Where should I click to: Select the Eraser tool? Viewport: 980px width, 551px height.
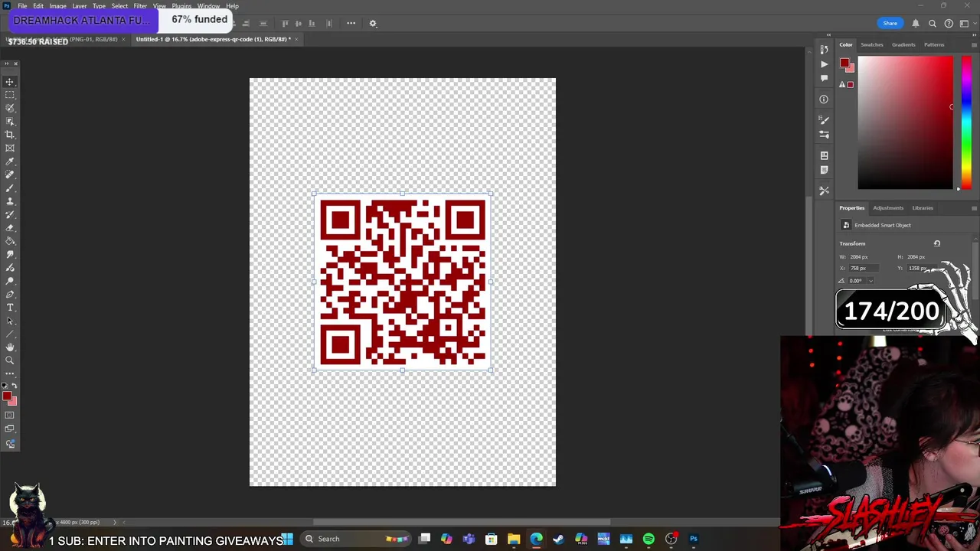[10, 228]
